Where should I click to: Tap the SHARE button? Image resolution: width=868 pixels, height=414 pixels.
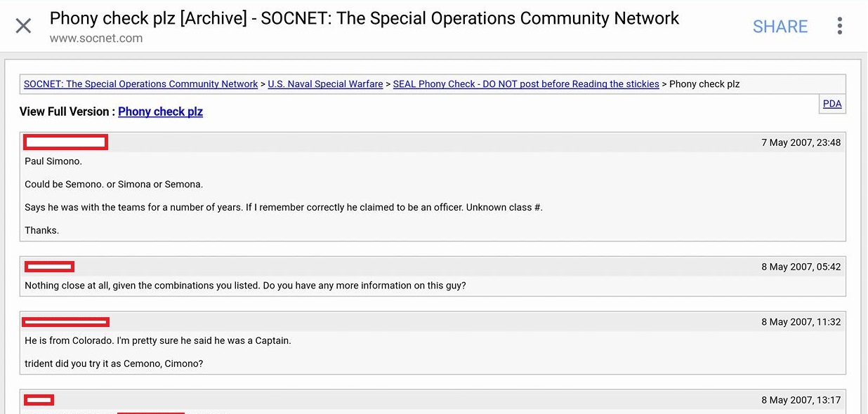780,27
